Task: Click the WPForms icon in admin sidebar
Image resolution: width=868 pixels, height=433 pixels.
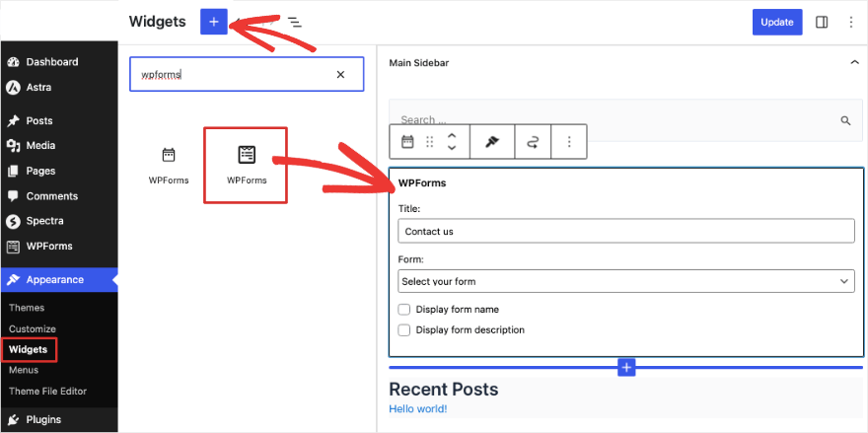Action: [13, 247]
